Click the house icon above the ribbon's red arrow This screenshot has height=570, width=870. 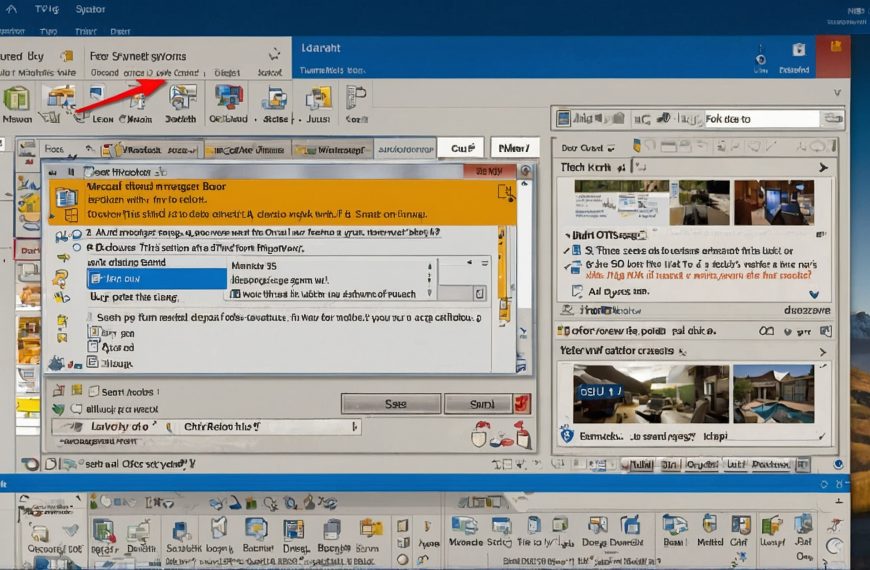pyautogui.click(x=60, y=97)
